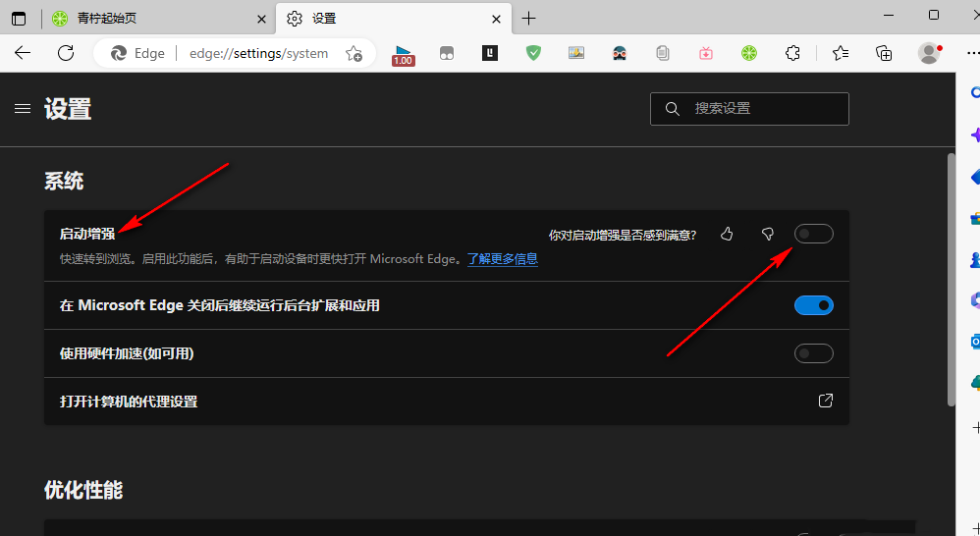Turn on 使用硬件加速 toggle
Image resolution: width=980 pixels, height=536 pixels.
click(813, 353)
